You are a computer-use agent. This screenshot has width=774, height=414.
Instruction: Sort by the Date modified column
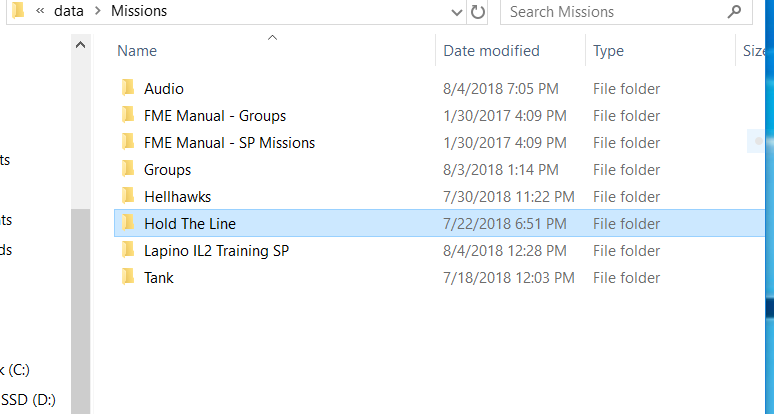(x=491, y=51)
